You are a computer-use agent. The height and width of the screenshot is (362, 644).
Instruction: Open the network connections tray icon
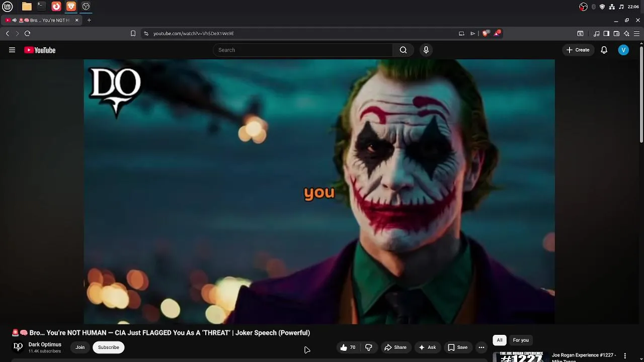click(612, 7)
